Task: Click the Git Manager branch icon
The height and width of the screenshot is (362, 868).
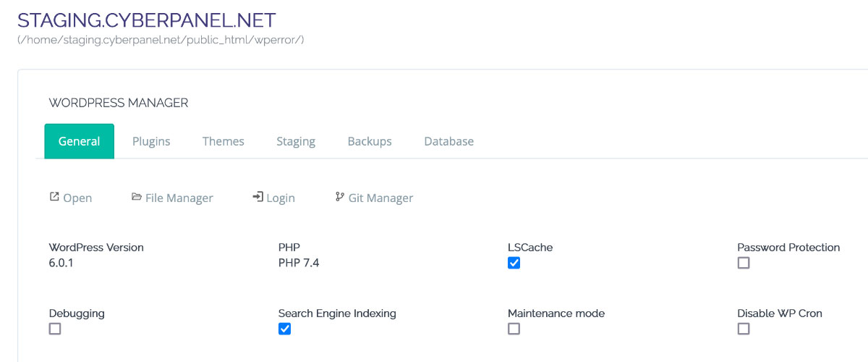Action: coord(340,197)
